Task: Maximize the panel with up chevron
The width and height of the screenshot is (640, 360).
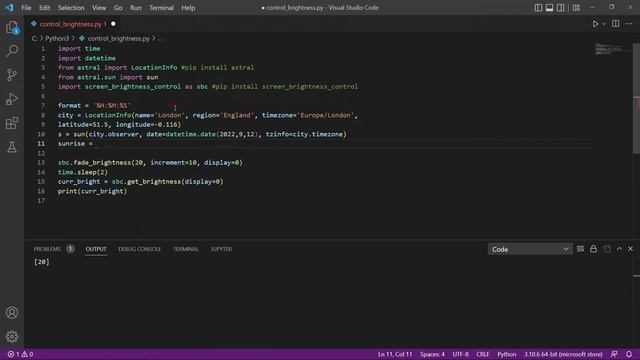Action: pyautogui.click(x=619, y=249)
